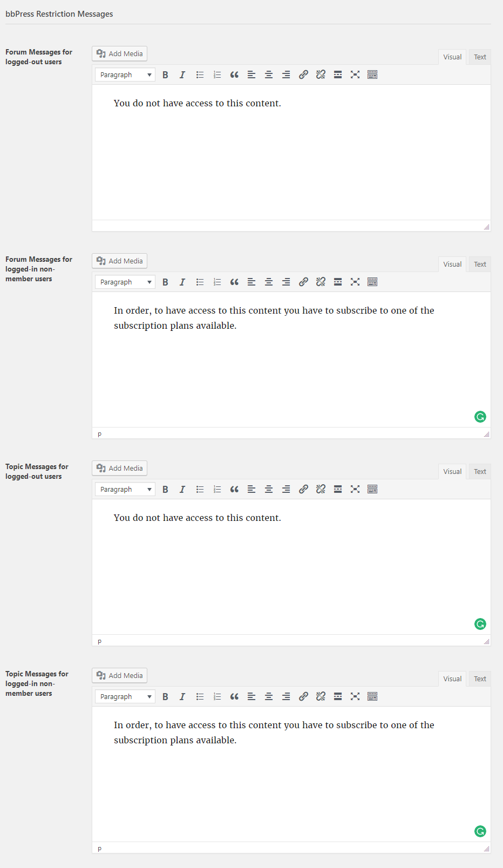The height and width of the screenshot is (868, 503).
Task: Align center in Topic non-member users editor
Action: pyautogui.click(x=269, y=697)
